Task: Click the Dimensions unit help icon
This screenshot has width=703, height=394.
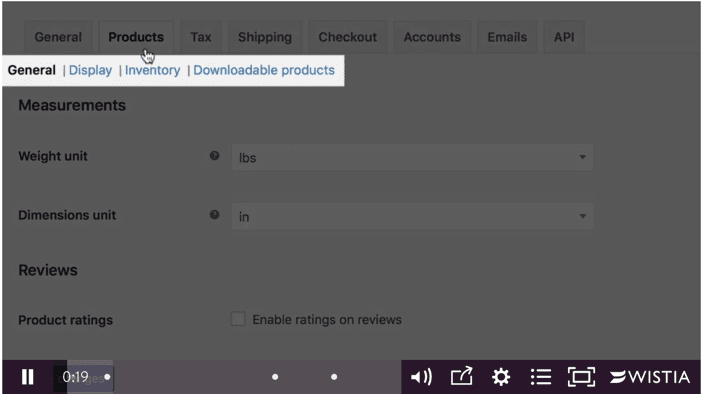Action: click(215, 215)
